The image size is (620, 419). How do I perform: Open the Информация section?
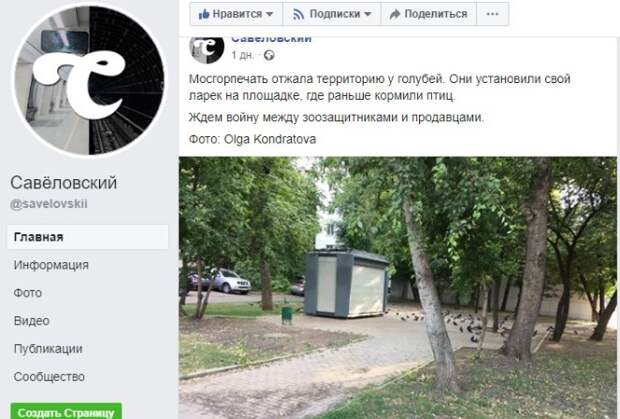pos(51,265)
